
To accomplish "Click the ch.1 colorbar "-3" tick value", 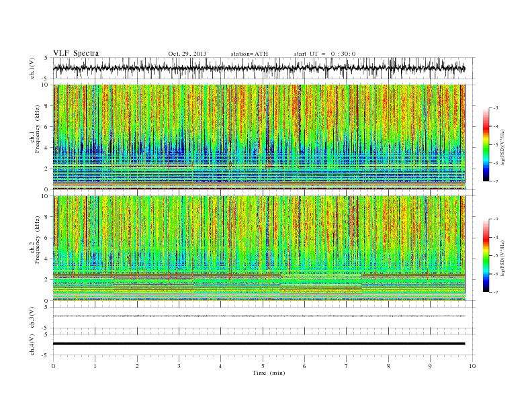I will pyautogui.click(x=496, y=108).
